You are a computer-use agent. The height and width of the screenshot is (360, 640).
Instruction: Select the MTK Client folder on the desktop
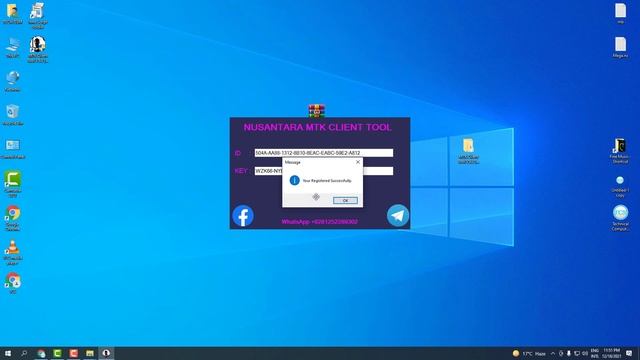tap(468, 151)
